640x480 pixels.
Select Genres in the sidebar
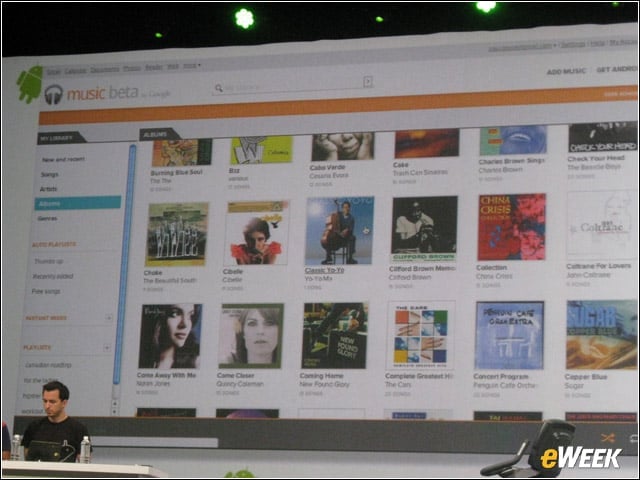[x=47, y=218]
